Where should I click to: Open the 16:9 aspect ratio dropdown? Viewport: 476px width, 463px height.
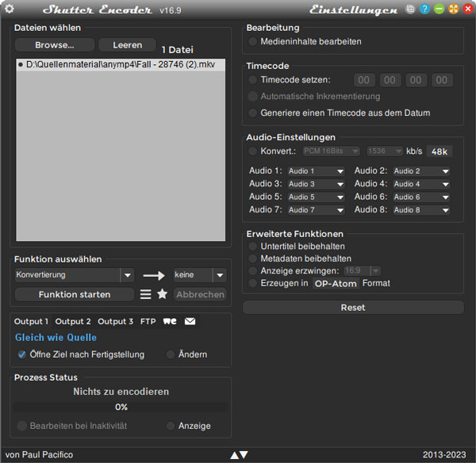click(x=363, y=270)
